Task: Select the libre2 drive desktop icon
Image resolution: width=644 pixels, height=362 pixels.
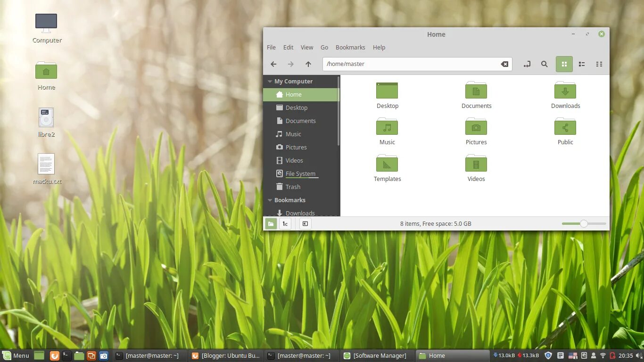Action: tap(46, 123)
